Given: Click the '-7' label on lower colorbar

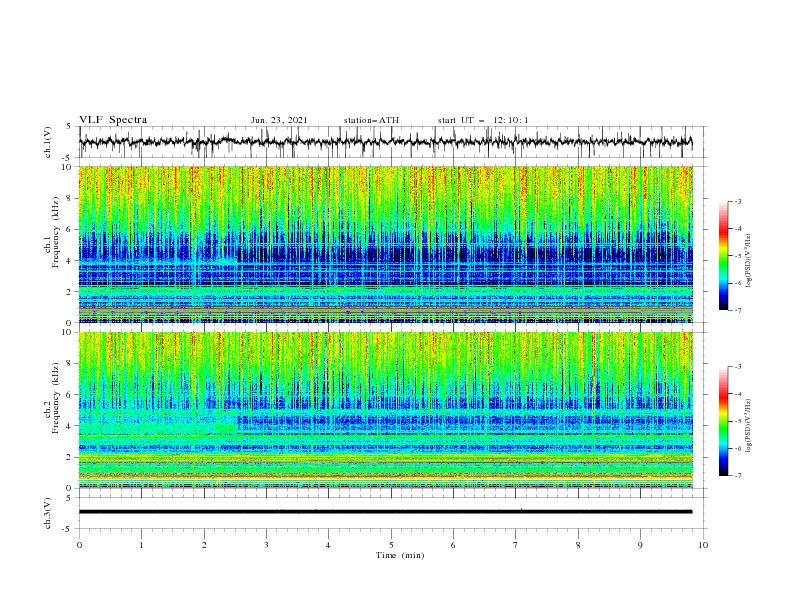Looking at the screenshot, I should (738, 476).
